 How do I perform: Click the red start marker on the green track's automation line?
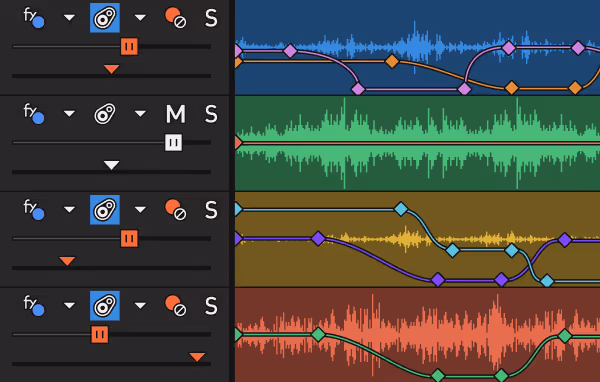click(x=238, y=143)
